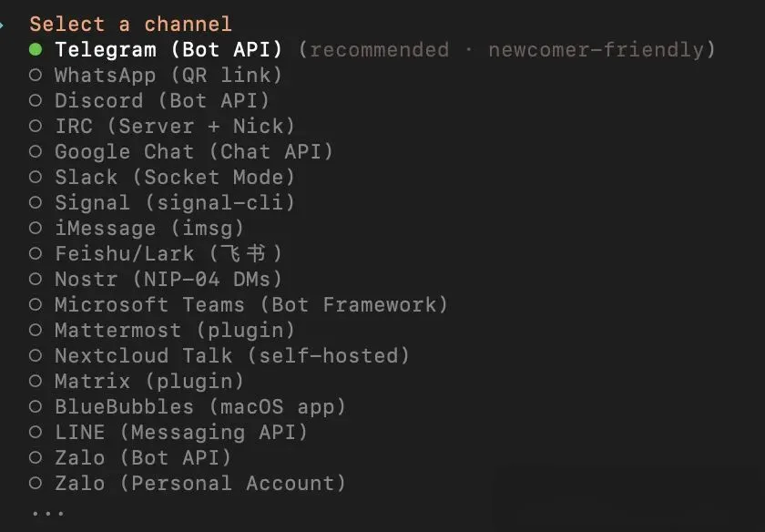Select Signal (signal-cli) radio option
This screenshot has width=765, height=532.
[x=36, y=202]
